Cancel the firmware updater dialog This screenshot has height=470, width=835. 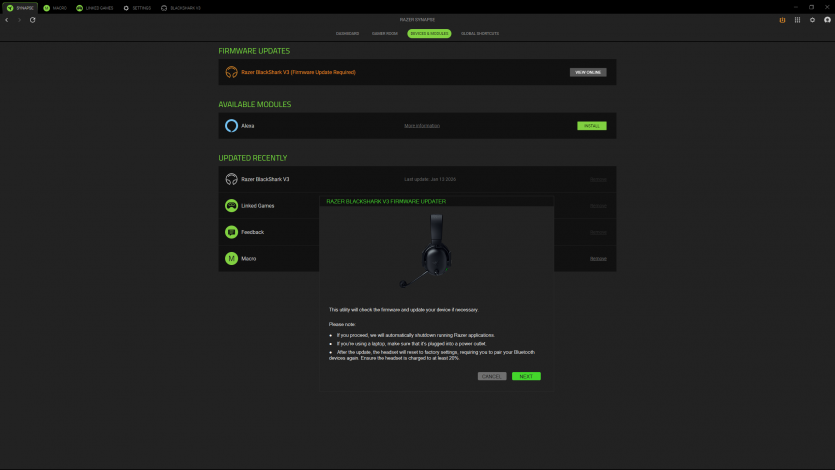point(491,376)
